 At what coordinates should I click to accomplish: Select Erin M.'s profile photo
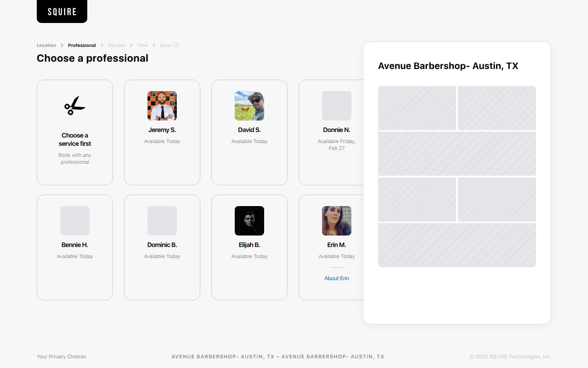coord(337,221)
